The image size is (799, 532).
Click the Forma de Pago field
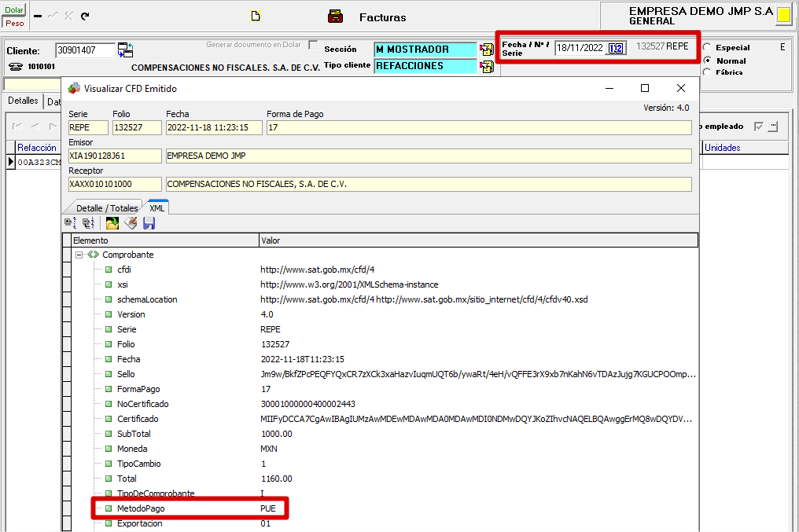(479, 128)
